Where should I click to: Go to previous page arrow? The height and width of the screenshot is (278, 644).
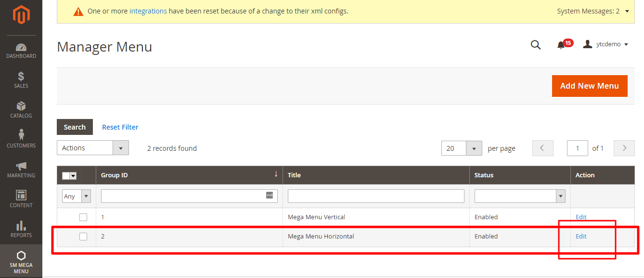click(543, 148)
